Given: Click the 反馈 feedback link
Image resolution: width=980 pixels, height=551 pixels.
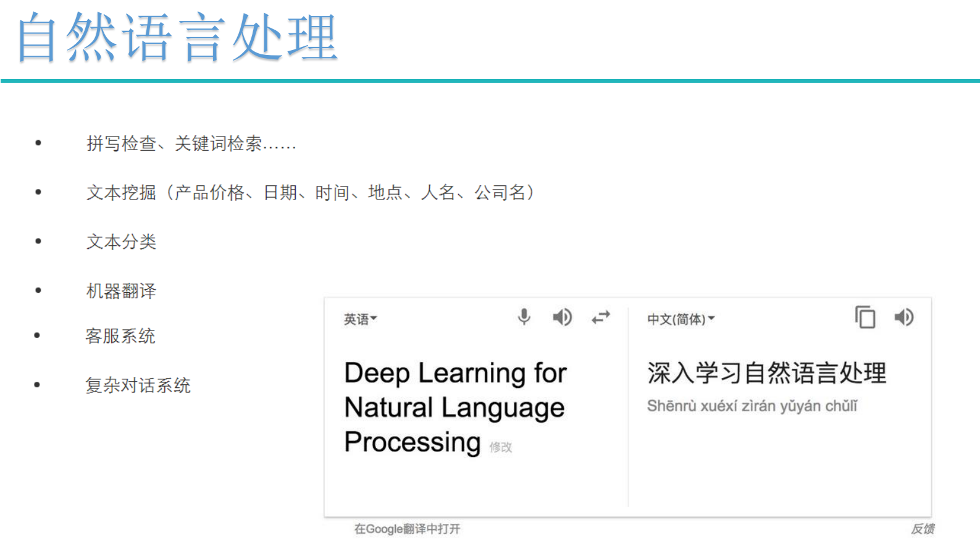Looking at the screenshot, I should click(x=922, y=529).
